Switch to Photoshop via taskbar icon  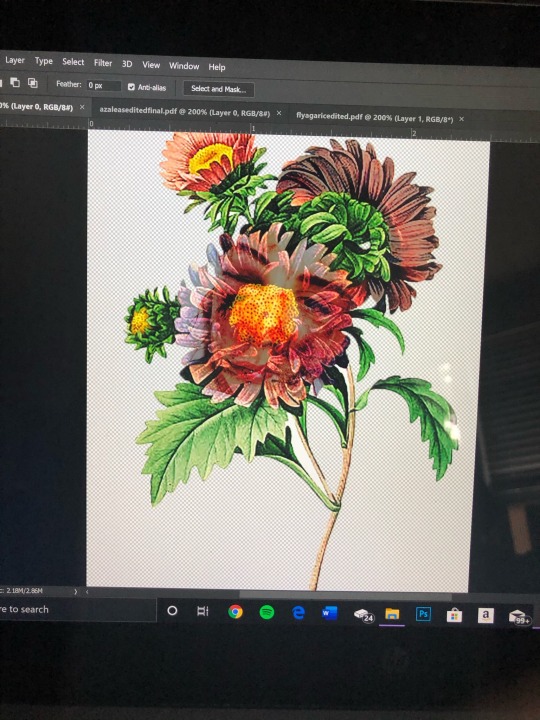pyautogui.click(x=423, y=614)
